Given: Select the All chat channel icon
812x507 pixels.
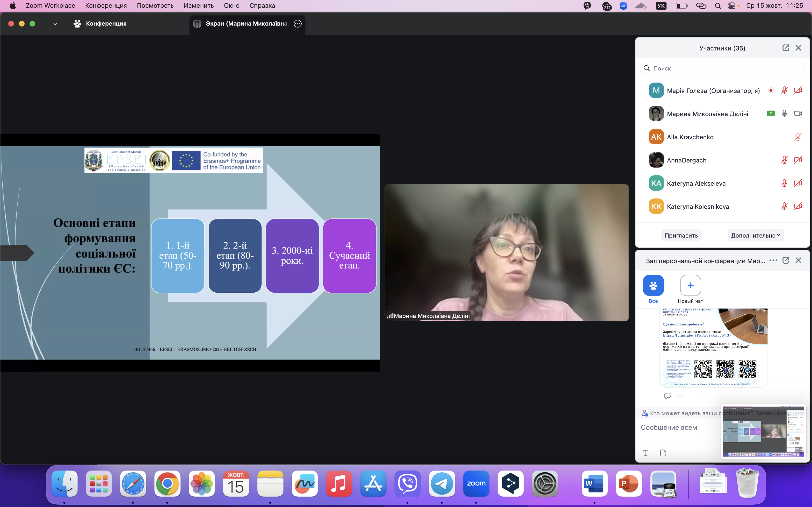Looking at the screenshot, I should [653, 285].
